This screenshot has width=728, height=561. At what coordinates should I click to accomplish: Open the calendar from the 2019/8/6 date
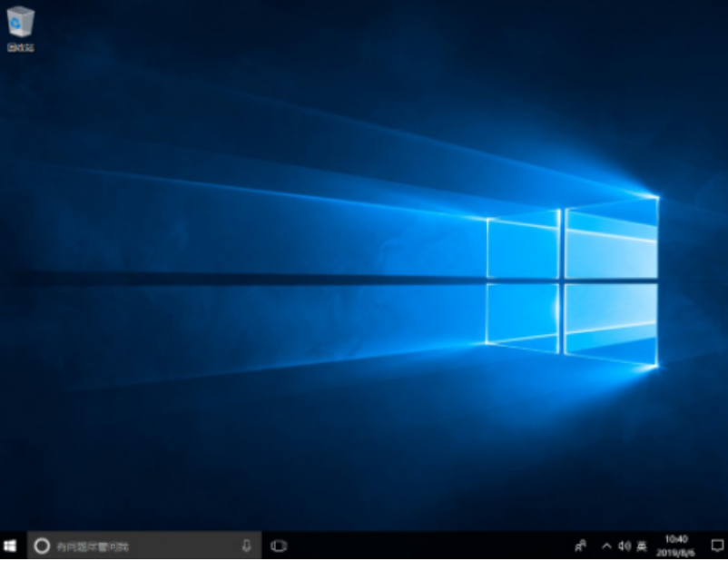(676, 552)
